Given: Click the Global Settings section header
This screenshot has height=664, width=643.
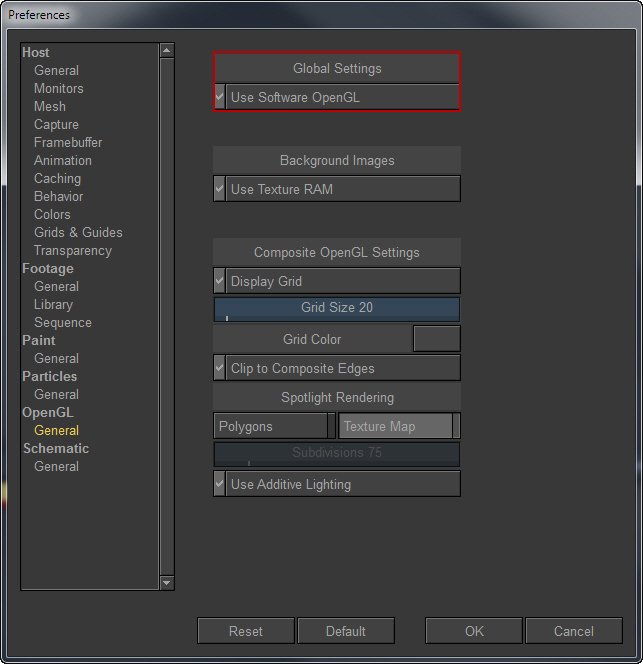Looking at the screenshot, I should pos(337,68).
